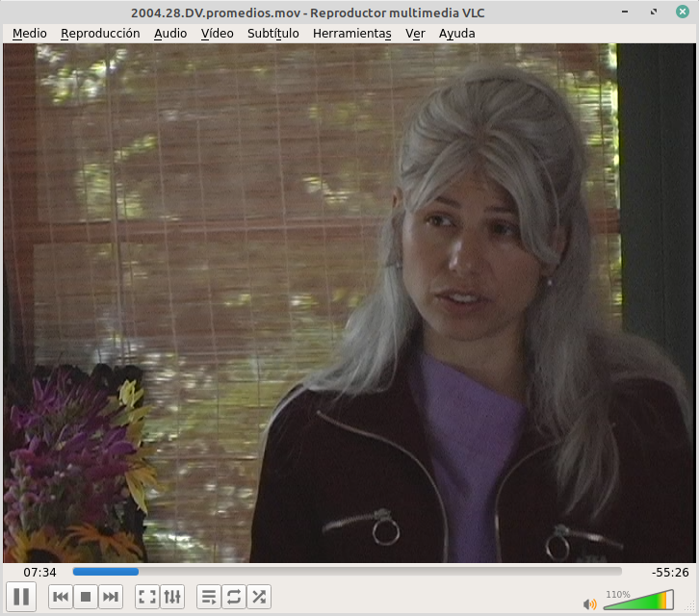699x616 pixels.
Task: Toggle random shuffle playback
Action: click(x=259, y=597)
